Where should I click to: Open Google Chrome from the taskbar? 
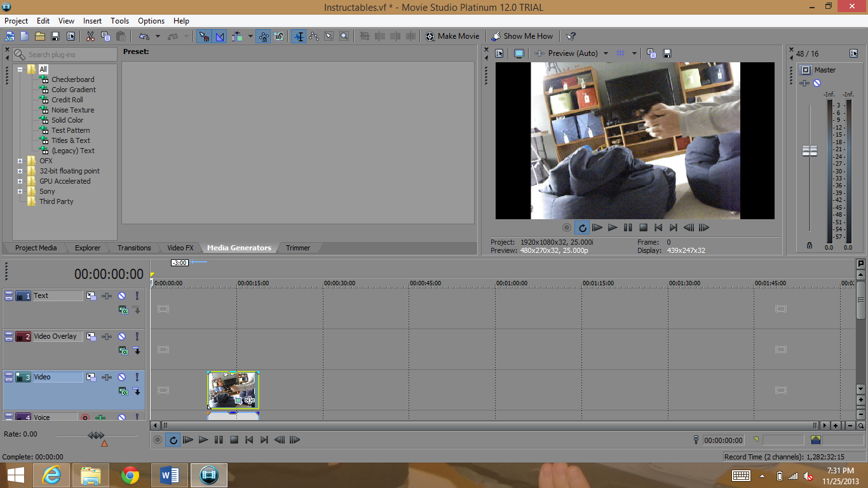pos(130,475)
